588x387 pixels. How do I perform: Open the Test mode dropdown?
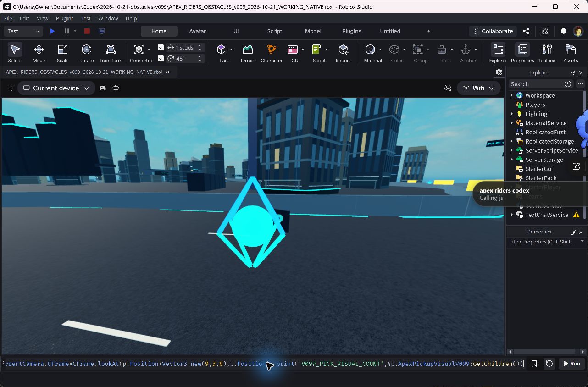click(x=24, y=31)
